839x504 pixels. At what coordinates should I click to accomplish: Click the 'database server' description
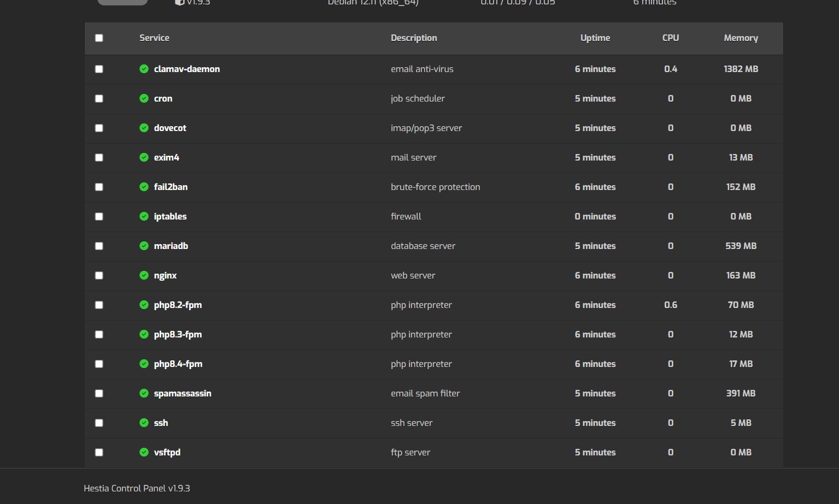click(x=423, y=246)
